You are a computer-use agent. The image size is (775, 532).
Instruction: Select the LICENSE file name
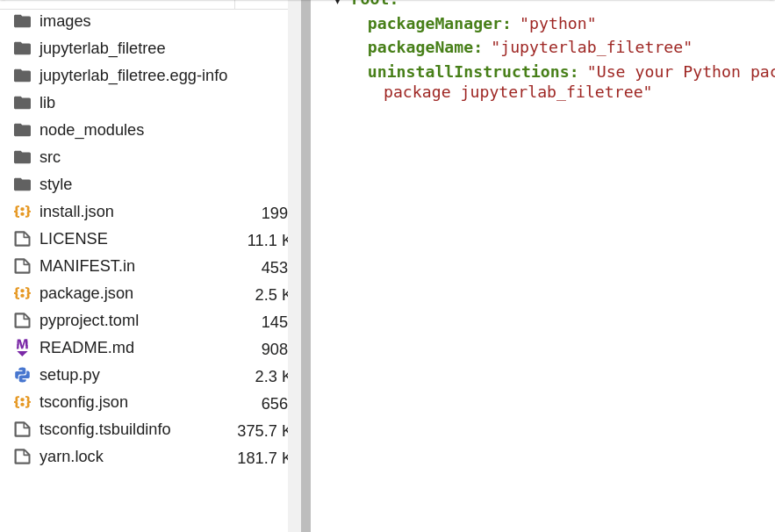click(73, 239)
